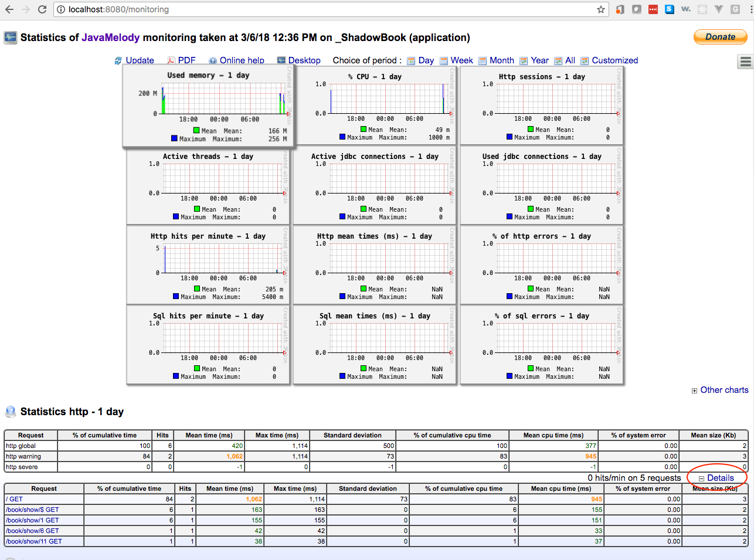The height and width of the screenshot is (560, 754).
Task: Open the Sql mean times chart
Action: [375, 345]
